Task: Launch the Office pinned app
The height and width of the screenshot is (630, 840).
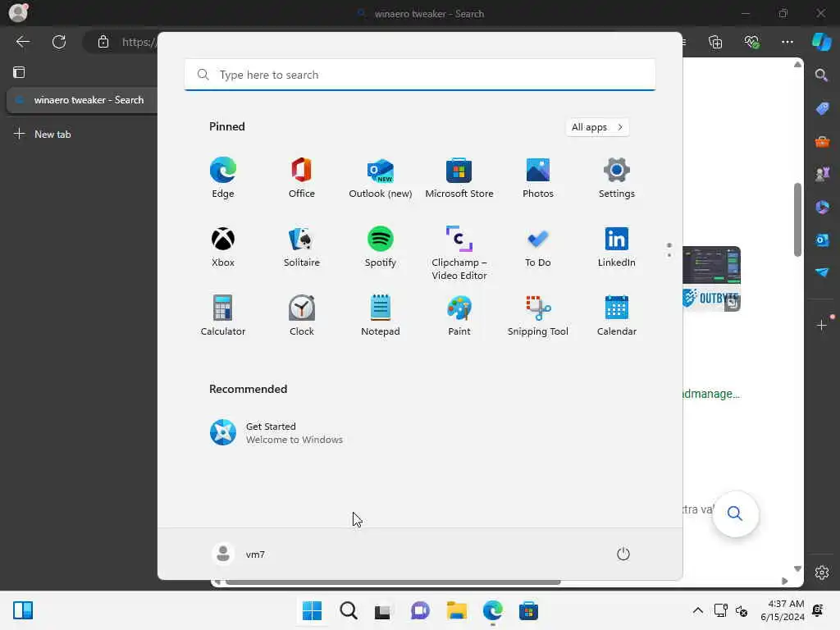Action: pyautogui.click(x=302, y=177)
